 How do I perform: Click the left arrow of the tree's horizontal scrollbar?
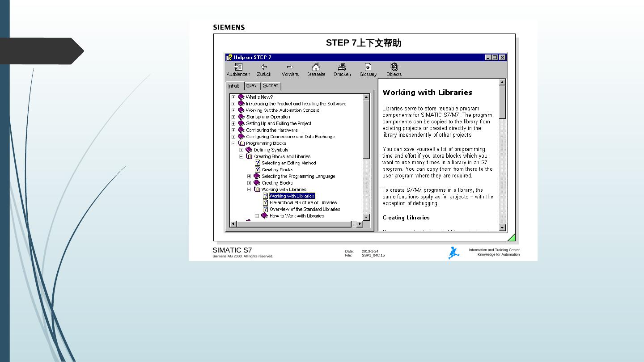coord(233,224)
